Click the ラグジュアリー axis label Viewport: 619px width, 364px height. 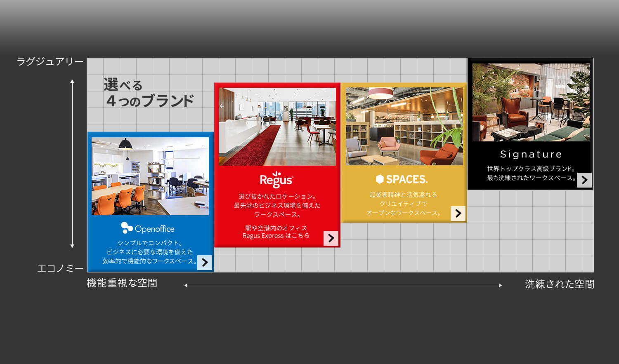[50, 62]
